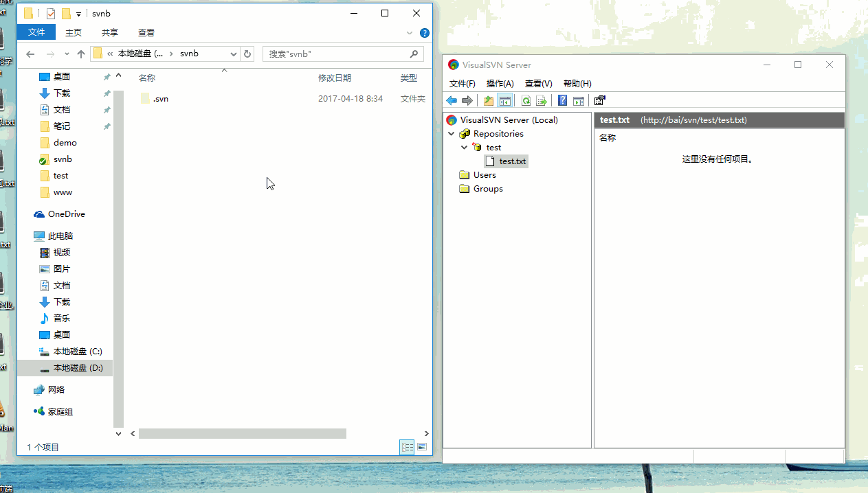
Task: Select 本地磁盘 (C:) in Explorer sidebar
Action: [x=78, y=352]
